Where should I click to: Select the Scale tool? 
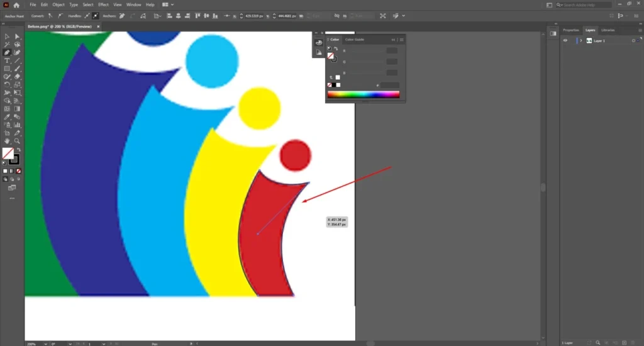point(17,85)
